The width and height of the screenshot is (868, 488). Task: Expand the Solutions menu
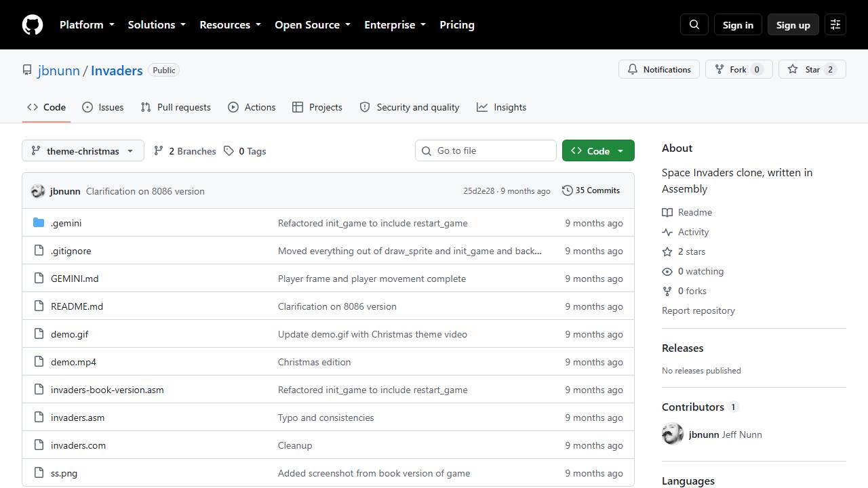[x=157, y=25]
